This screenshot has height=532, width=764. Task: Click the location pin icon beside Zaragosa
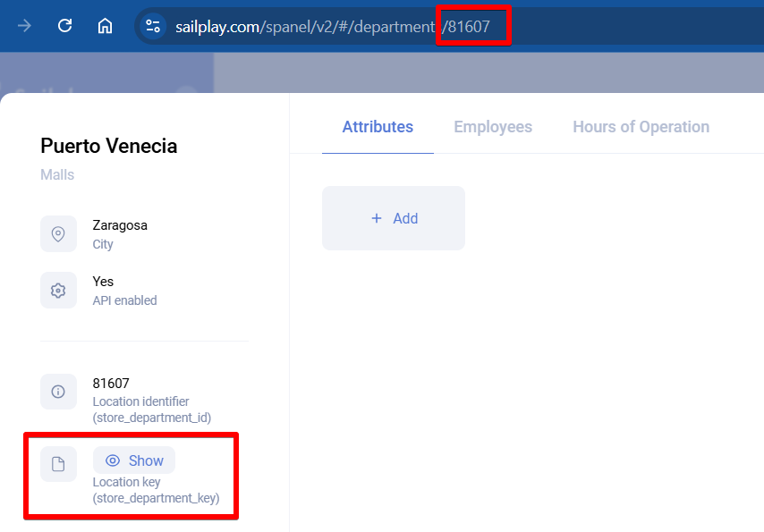pyautogui.click(x=58, y=234)
